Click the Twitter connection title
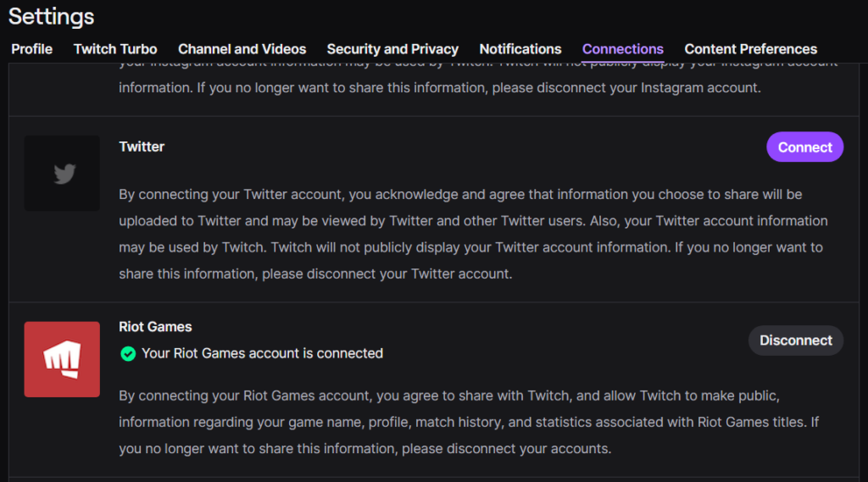This screenshot has height=482, width=868. click(x=142, y=147)
